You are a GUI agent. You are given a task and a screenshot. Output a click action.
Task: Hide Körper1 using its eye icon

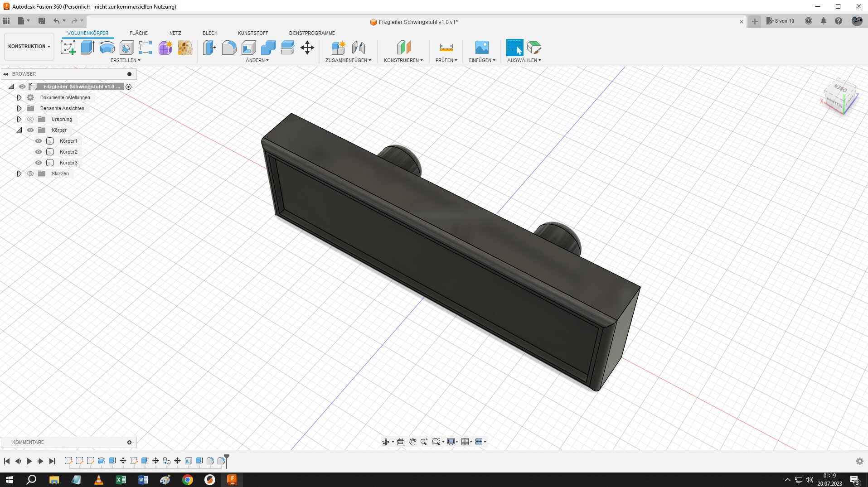[x=39, y=141]
